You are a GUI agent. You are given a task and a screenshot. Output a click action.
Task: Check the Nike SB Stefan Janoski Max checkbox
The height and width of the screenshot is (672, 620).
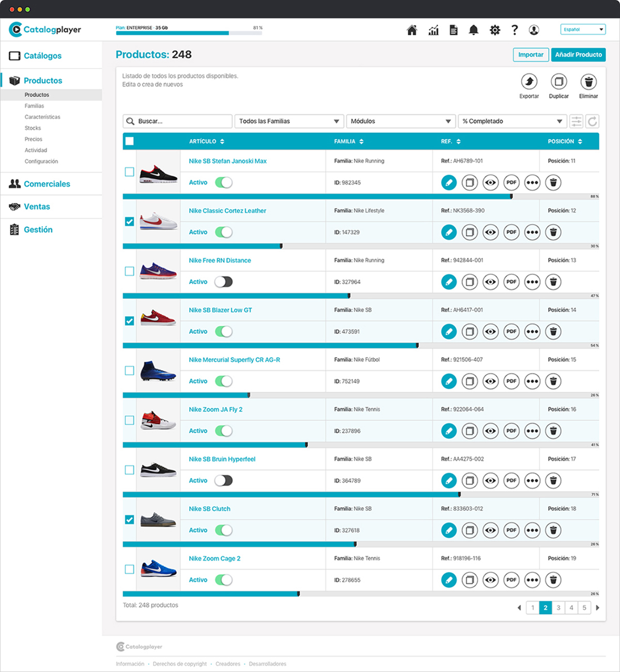click(x=130, y=172)
